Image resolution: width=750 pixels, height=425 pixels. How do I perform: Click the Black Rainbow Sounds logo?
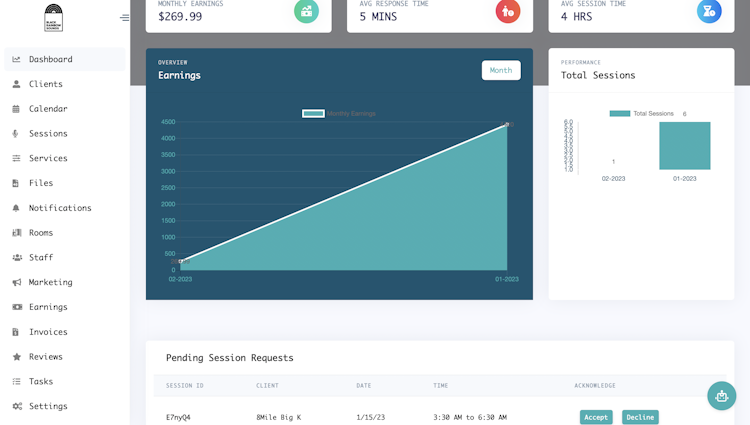coord(53,18)
